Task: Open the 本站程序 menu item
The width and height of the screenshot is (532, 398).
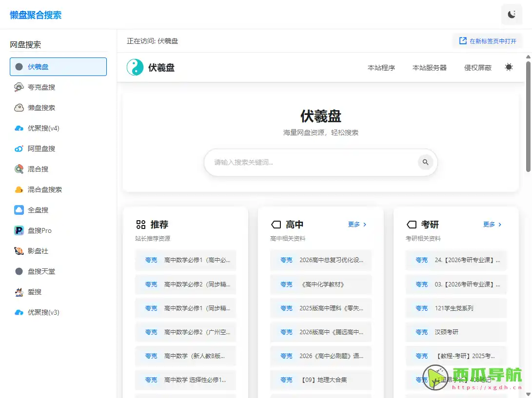Action: point(381,67)
